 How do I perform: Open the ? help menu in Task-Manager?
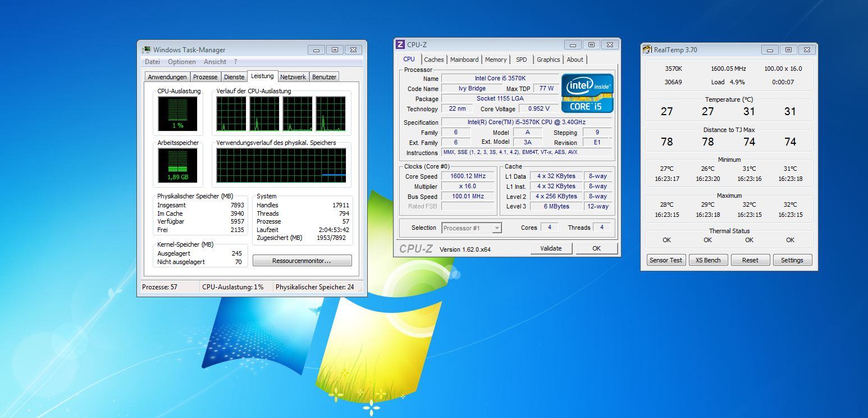pyautogui.click(x=235, y=62)
